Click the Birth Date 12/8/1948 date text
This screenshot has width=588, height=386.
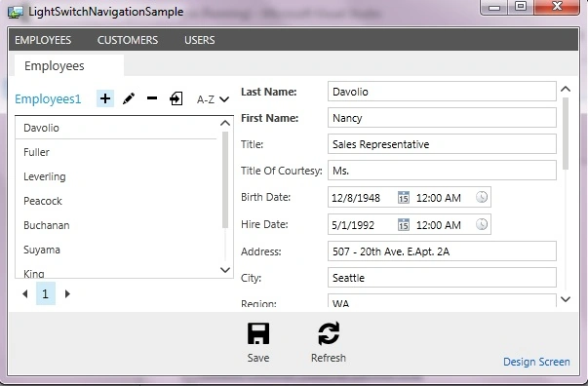click(x=356, y=198)
